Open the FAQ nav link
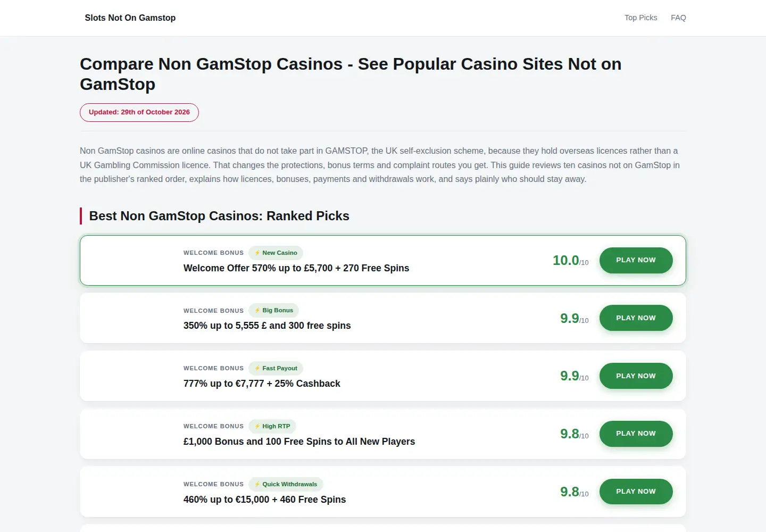Viewport: 766px width, 532px height. pos(678,18)
